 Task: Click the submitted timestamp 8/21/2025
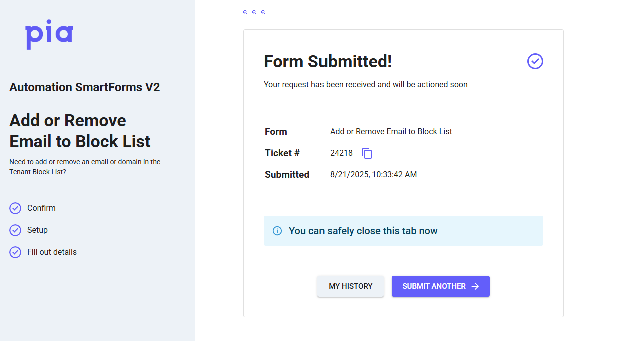[x=373, y=175]
